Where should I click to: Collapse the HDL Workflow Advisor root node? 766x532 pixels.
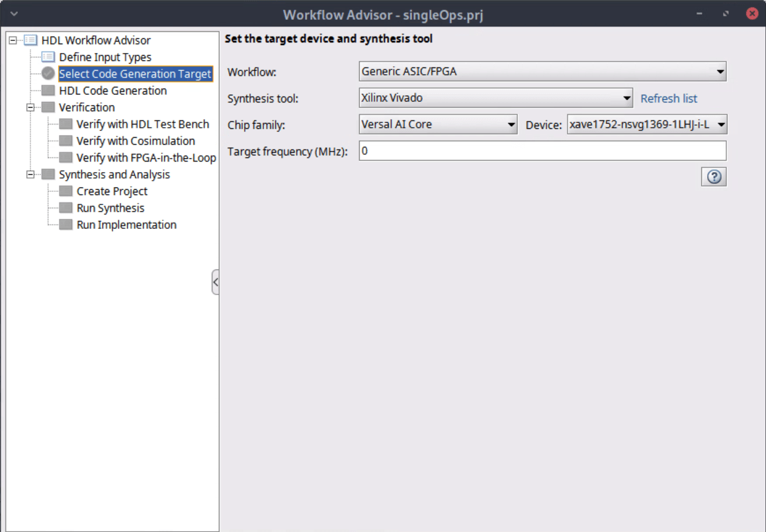[13, 40]
